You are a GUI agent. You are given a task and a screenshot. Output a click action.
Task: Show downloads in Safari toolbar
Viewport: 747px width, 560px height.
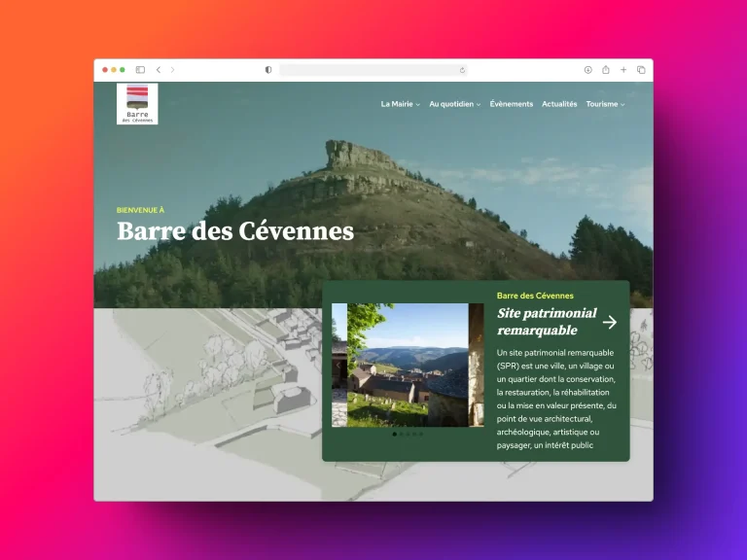coord(587,70)
